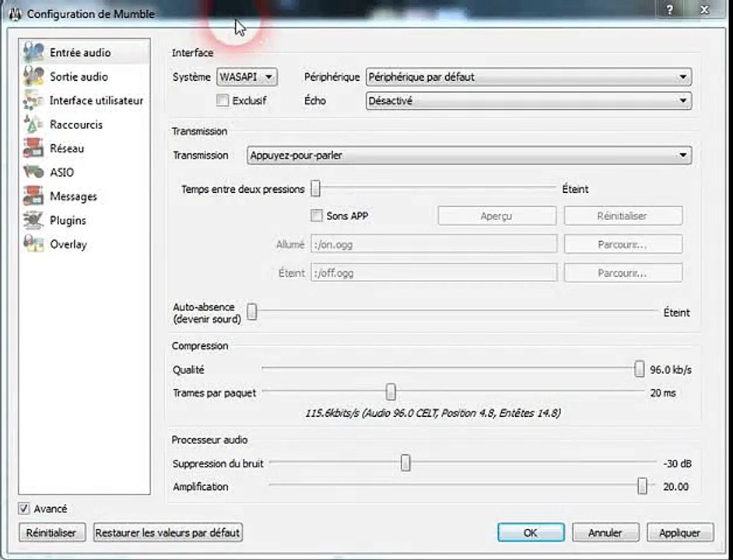This screenshot has height=560, width=733.
Task: Click the 20.00 amplification value
Action: pyautogui.click(x=675, y=487)
